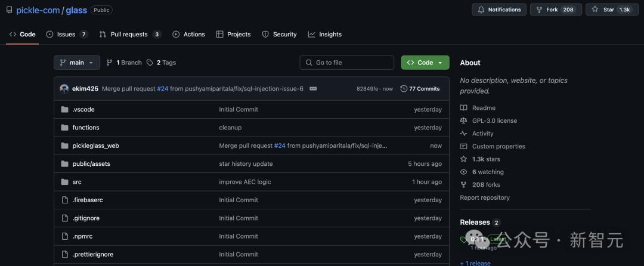
Task: Open the .prettierignore file
Action: coord(93,254)
